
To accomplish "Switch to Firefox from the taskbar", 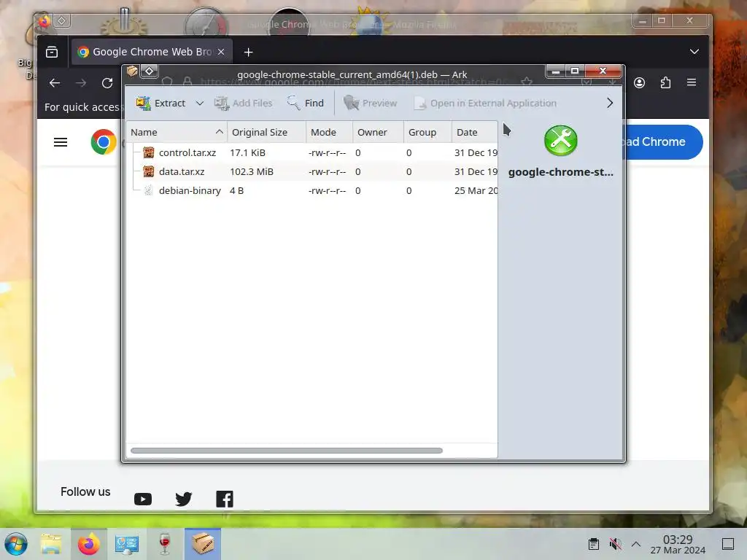I will 88,544.
